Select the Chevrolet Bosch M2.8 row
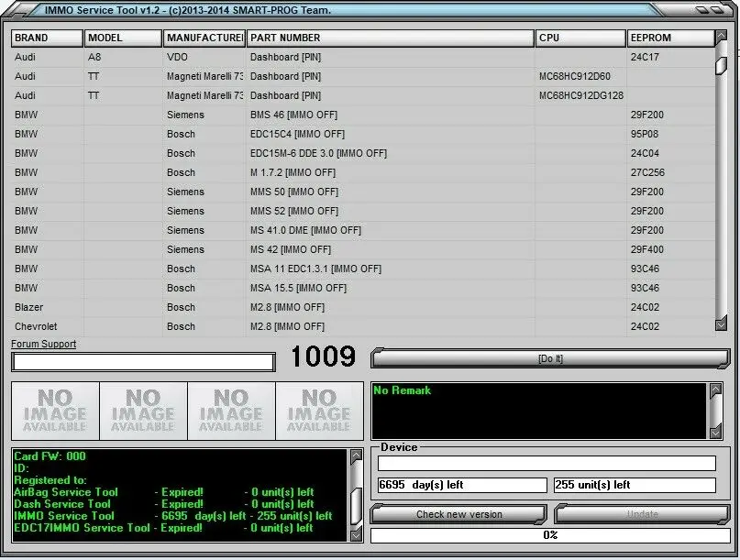 point(275,327)
